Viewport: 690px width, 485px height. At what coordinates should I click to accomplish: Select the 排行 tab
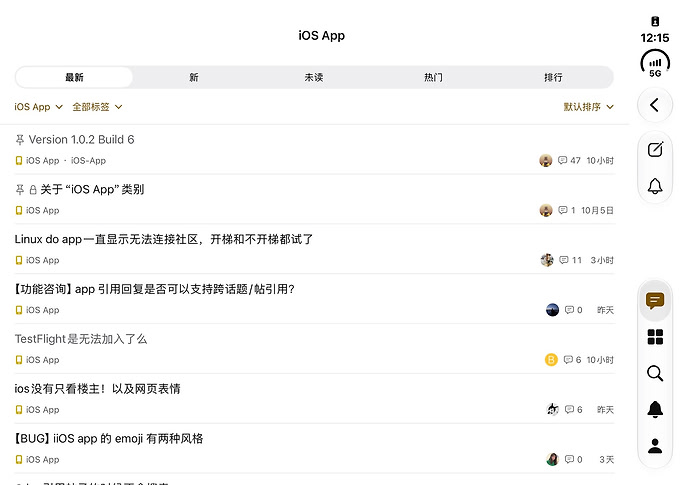pyautogui.click(x=553, y=77)
